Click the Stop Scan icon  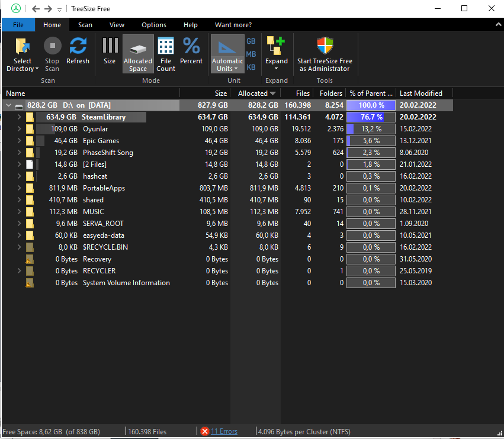point(52,46)
